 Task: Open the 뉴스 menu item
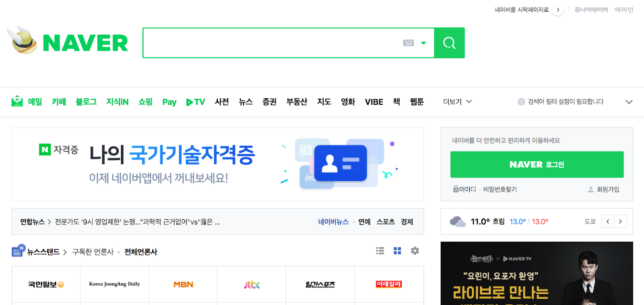(x=246, y=102)
